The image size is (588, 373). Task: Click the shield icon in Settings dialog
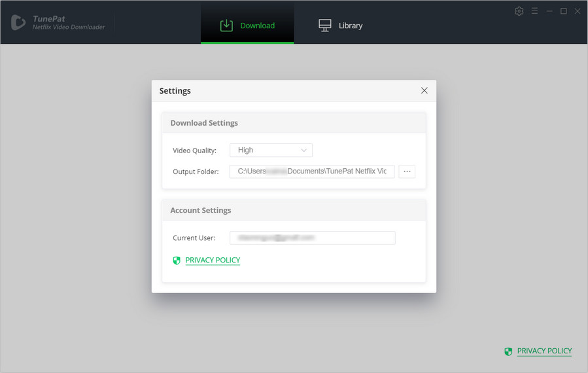(x=177, y=260)
